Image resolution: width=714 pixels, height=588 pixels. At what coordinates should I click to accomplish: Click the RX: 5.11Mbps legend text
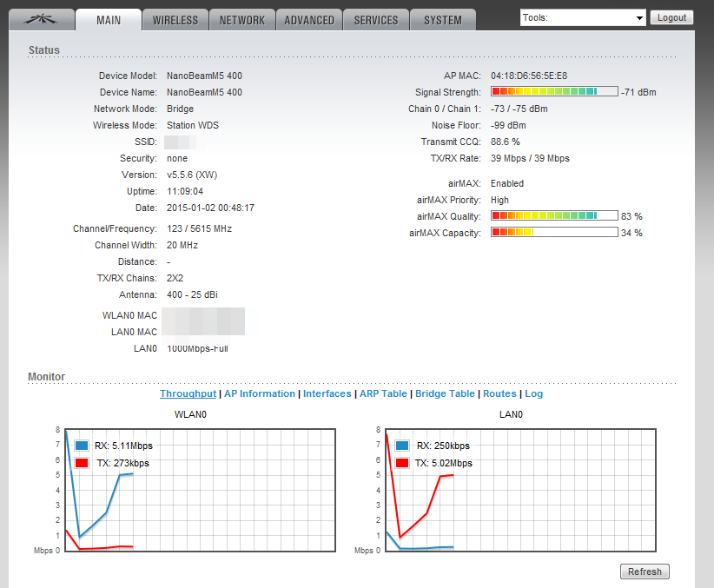pyautogui.click(x=123, y=446)
